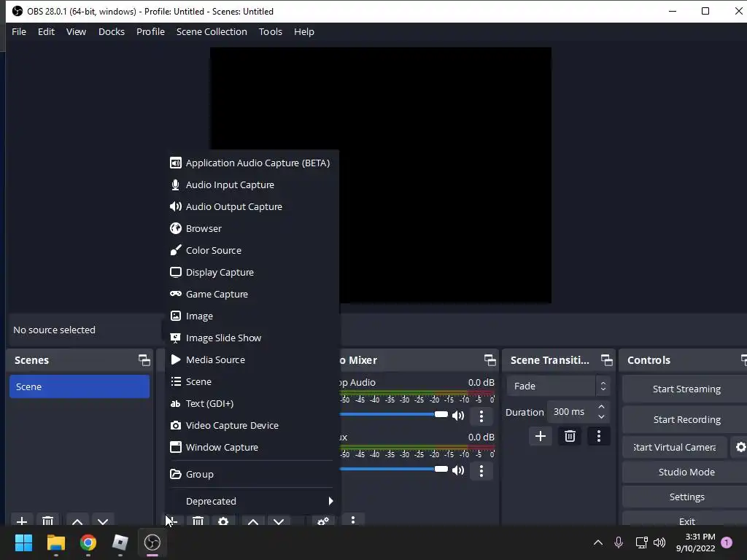The width and height of the screenshot is (747, 560).
Task: Enable Studio Mode
Action: click(x=686, y=472)
